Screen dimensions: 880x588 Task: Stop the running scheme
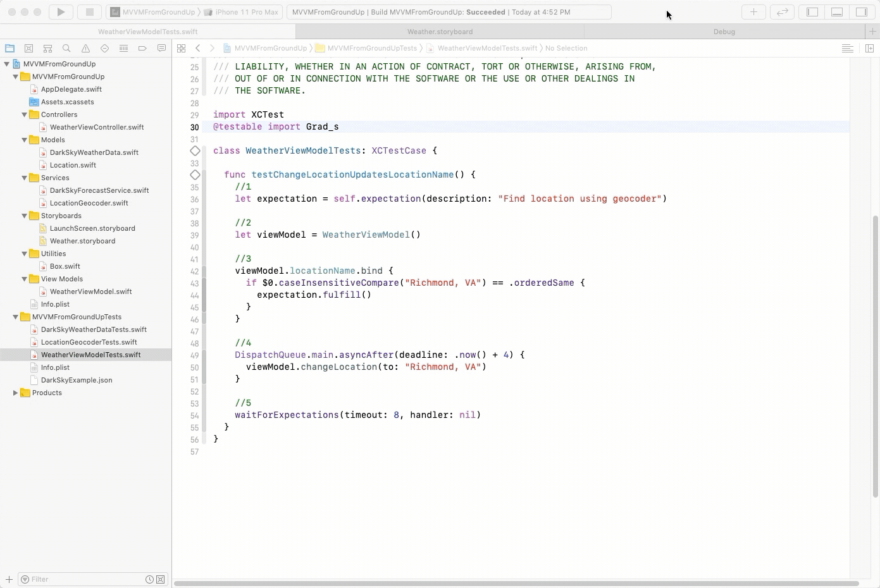click(x=90, y=12)
